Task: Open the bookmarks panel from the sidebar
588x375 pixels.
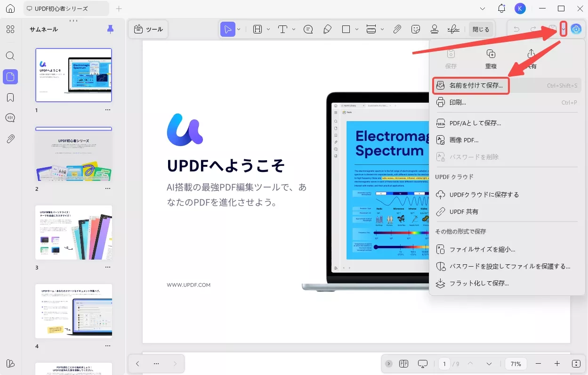Action: click(x=10, y=98)
